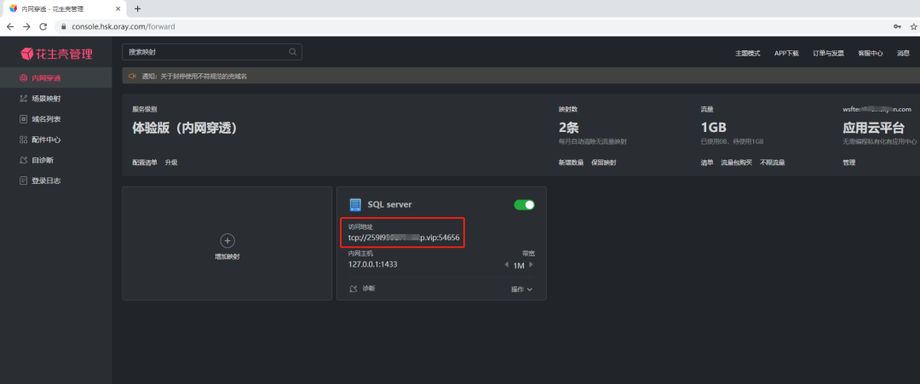Click the password key icon in address bar
Image resolution: width=920 pixels, height=384 pixels.
(897, 26)
